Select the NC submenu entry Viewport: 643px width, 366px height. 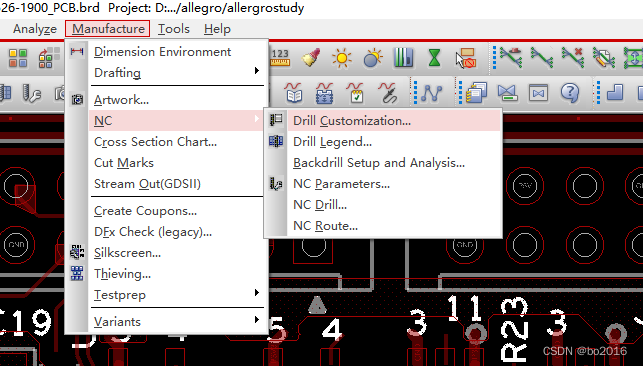click(176, 120)
